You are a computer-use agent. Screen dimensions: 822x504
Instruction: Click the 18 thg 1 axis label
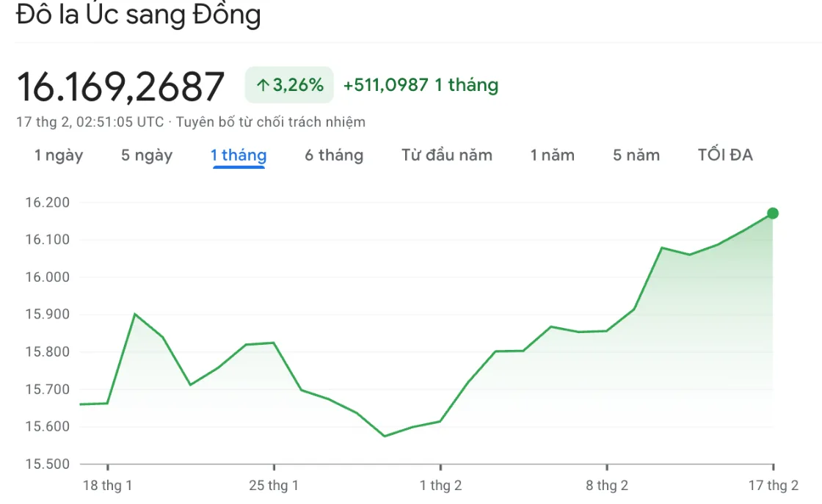[x=107, y=485]
